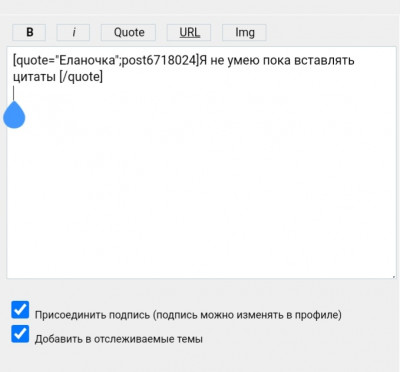
Task: Click the label 'Добавить в отслеживаемые темы'
Action: 119,339
